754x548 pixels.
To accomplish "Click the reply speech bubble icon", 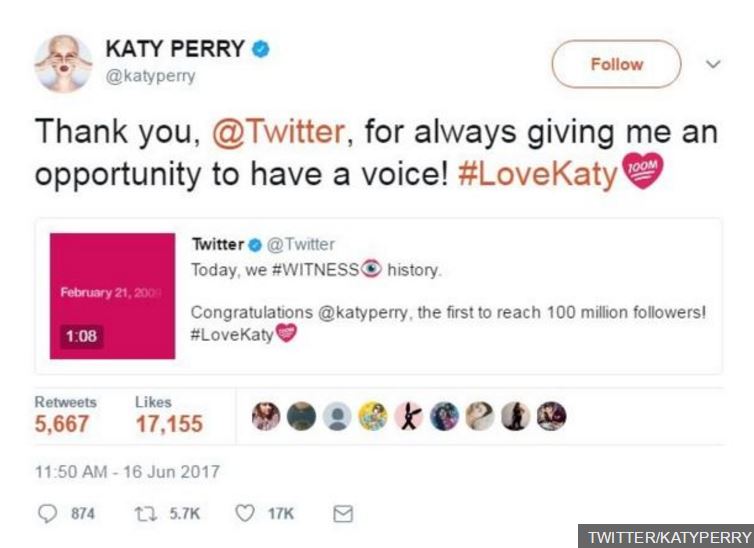I will point(48,513).
